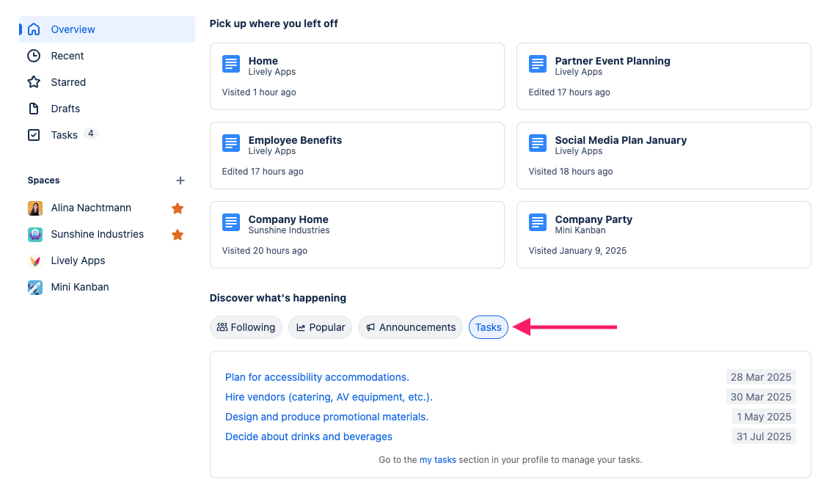This screenshot has width=829, height=504.
Task: Click the Overview home icon in the sidebar
Action: 34,29
